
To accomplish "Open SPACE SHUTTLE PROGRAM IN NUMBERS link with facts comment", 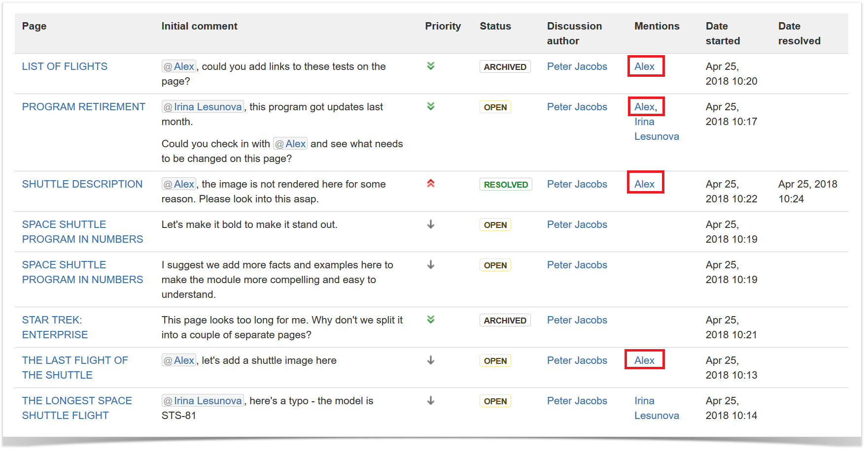I will [82, 272].
